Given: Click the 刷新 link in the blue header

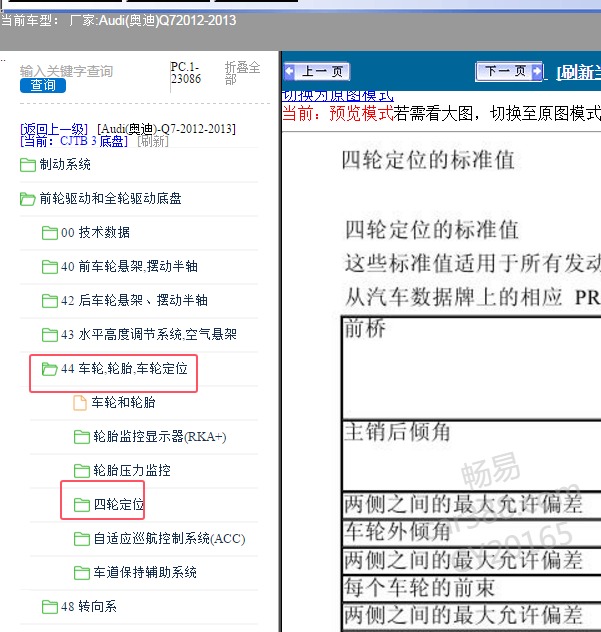Looking at the screenshot, I should [x=578, y=73].
